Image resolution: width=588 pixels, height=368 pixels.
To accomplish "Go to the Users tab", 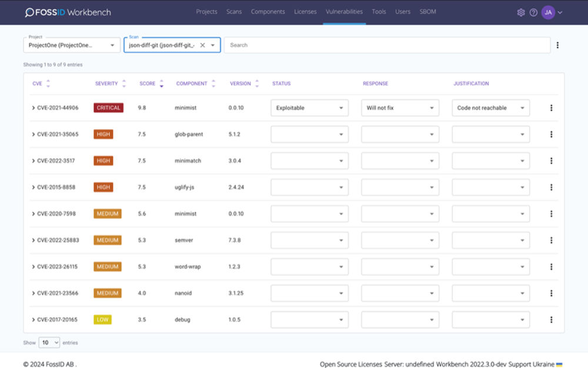I will pyautogui.click(x=403, y=12).
